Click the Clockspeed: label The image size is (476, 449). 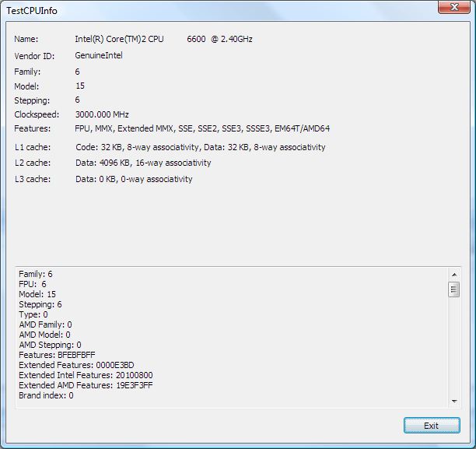[37, 114]
